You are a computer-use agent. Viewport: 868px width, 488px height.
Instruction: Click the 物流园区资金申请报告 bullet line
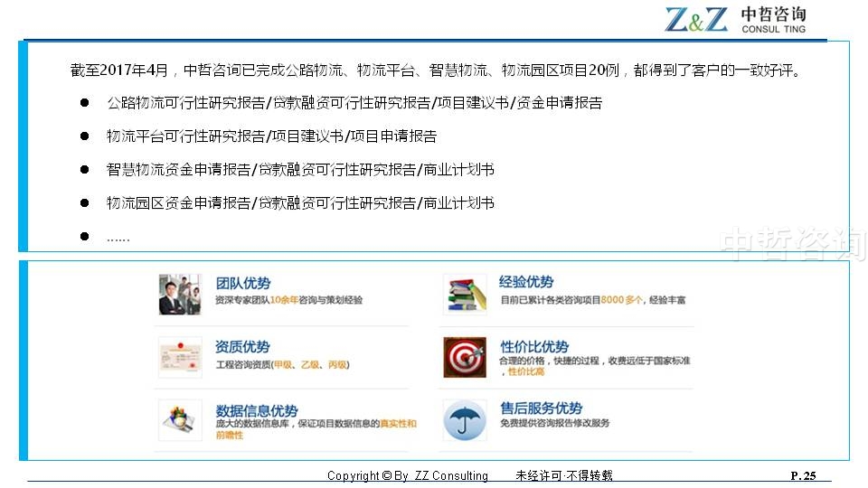click(x=300, y=203)
